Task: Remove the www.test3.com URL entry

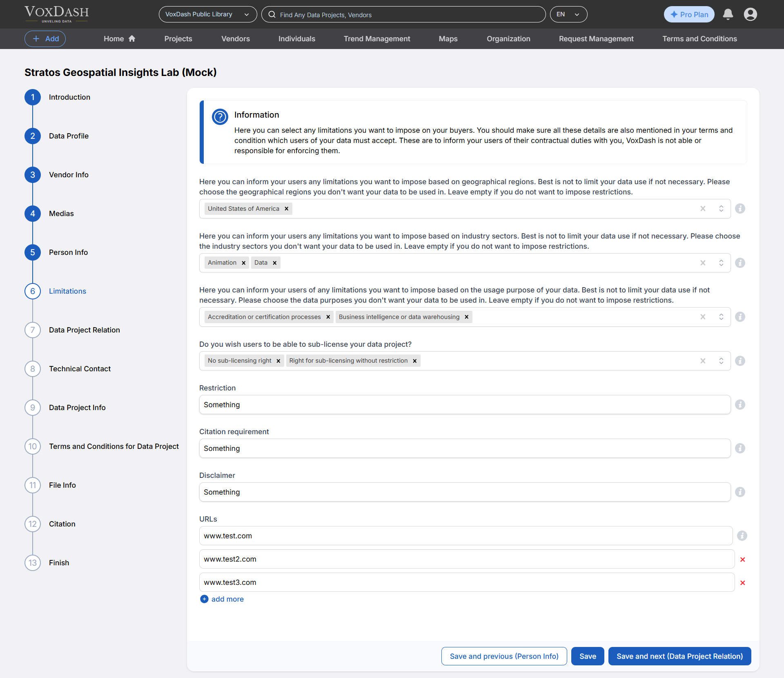Action: (x=742, y=583)
